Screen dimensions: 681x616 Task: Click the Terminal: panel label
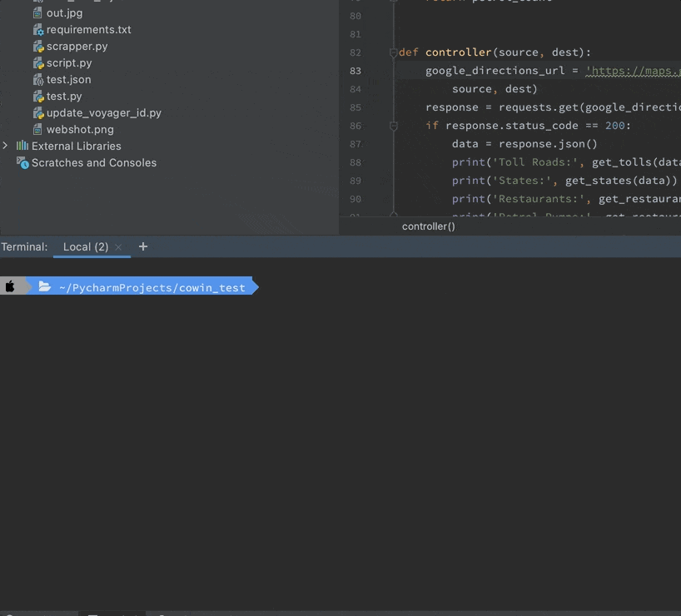[x=24, y=246]
